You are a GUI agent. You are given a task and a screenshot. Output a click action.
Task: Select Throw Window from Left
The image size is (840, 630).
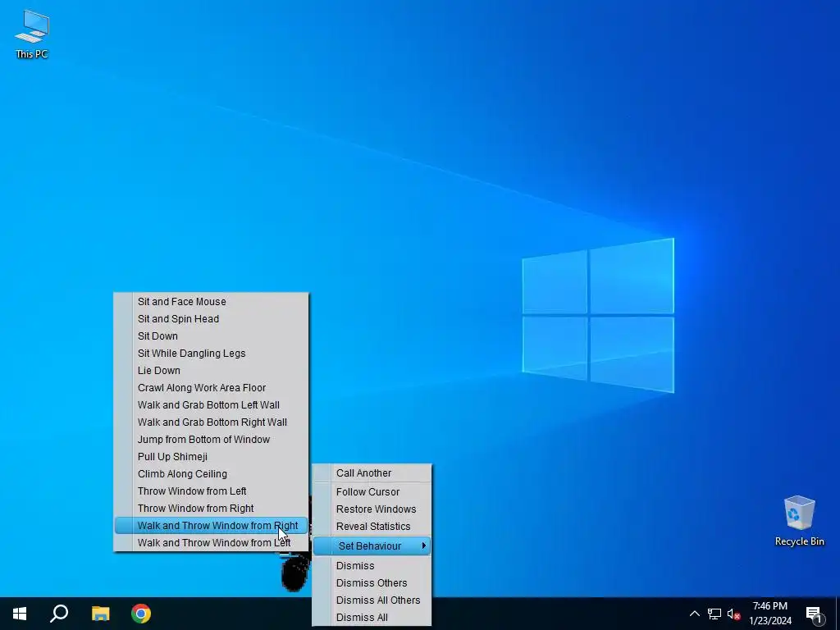211,491
